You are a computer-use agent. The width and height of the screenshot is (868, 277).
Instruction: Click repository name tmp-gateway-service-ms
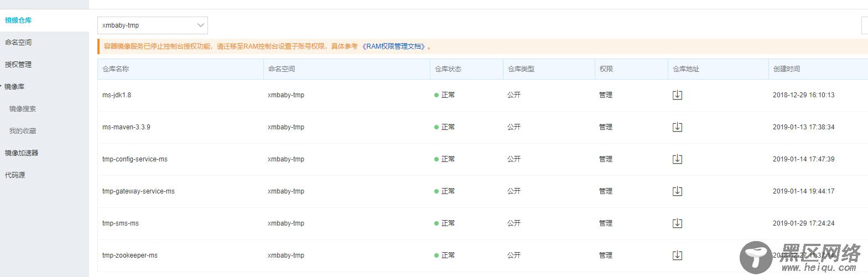[138, 191]
